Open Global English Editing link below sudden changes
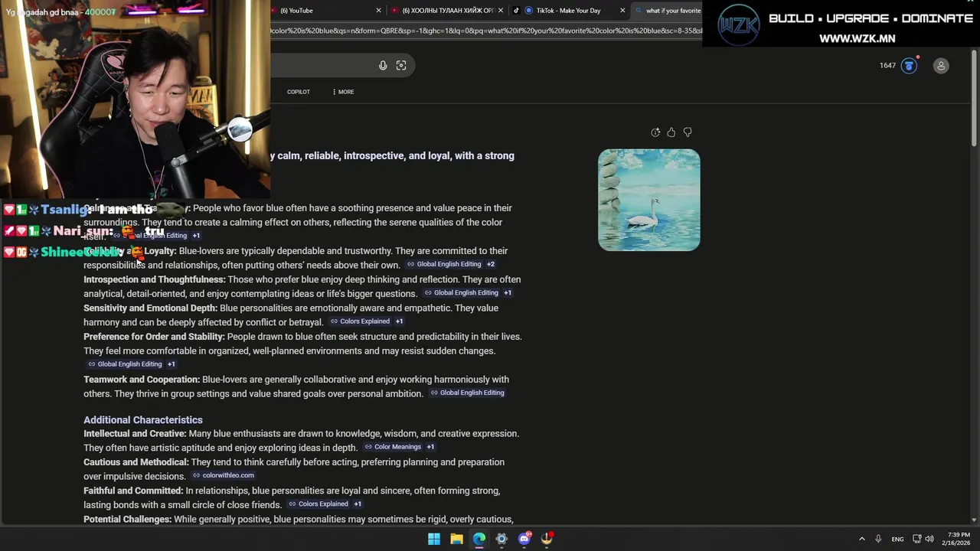The width and height of the screenshot is (980, 551). pos(125,364)
